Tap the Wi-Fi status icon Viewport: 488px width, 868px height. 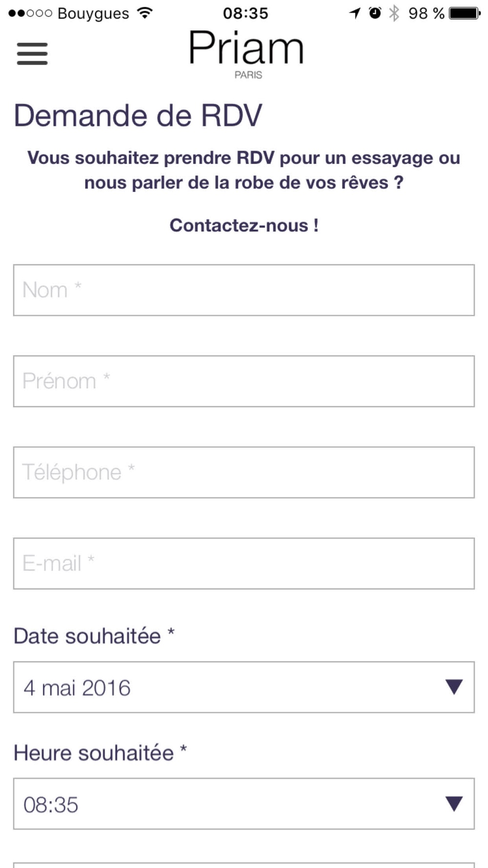point(144,13)
